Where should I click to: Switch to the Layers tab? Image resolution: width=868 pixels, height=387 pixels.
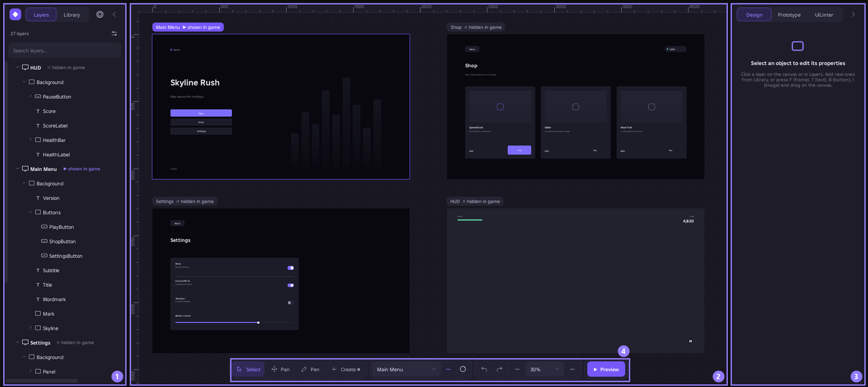click(x=41, y=15)
